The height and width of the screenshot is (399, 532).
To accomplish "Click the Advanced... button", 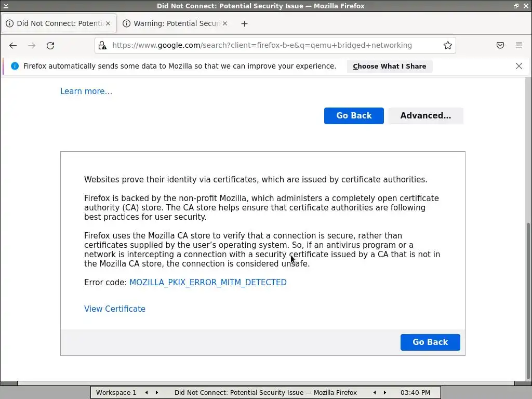I will 425,116.
